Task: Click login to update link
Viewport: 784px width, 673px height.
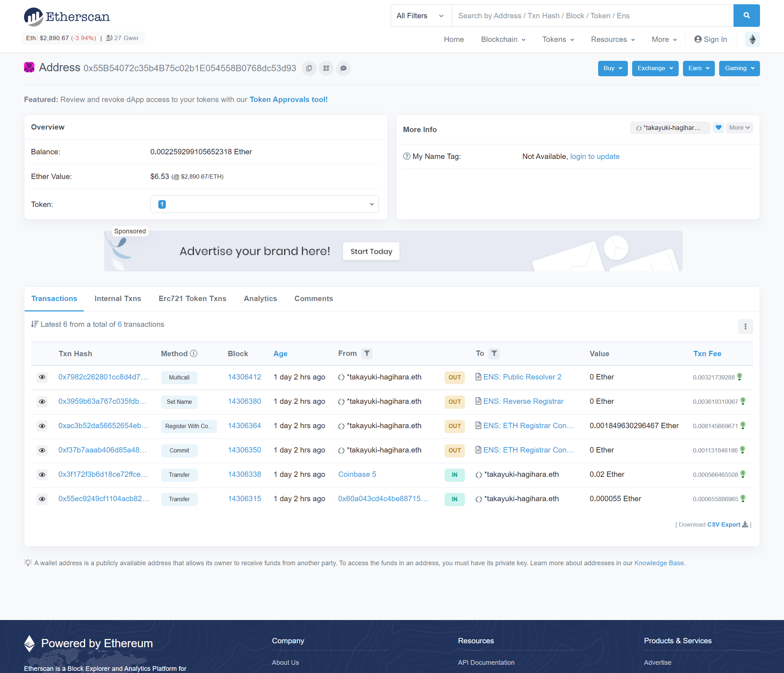Action: 595,156
